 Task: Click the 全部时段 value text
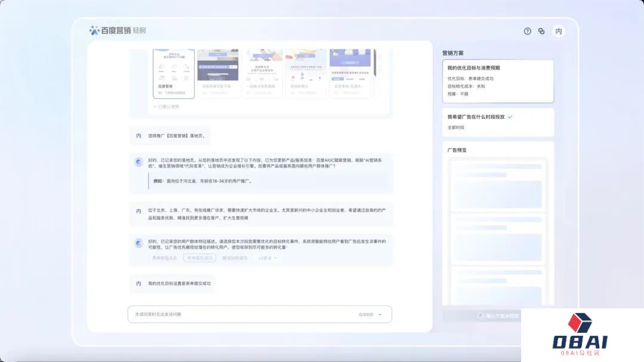456,128
